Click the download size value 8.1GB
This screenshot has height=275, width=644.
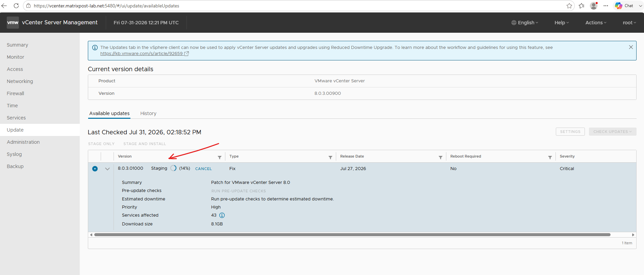tap(217, 224)
